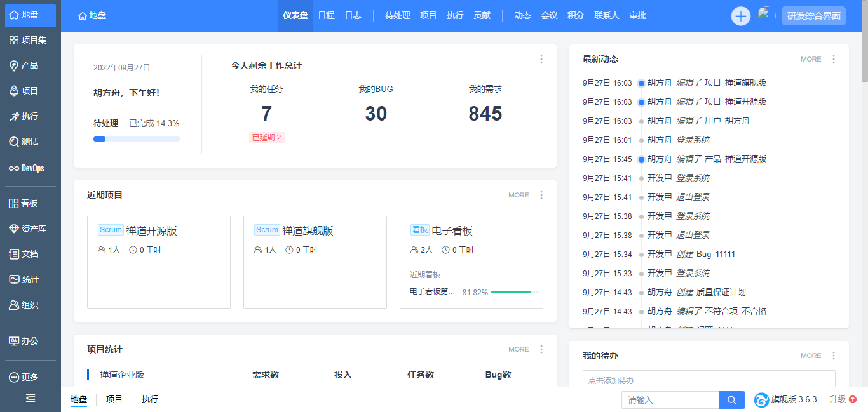
Task: Click my BUG count 30
Action: (x=376, y=114)
